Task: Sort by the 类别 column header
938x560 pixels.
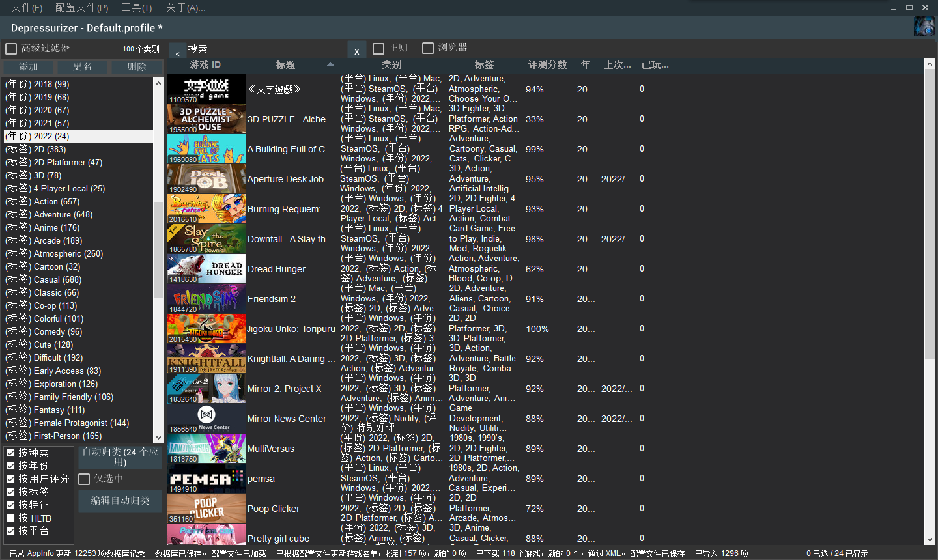Action: pyautogui.click(x=391, y=65)
